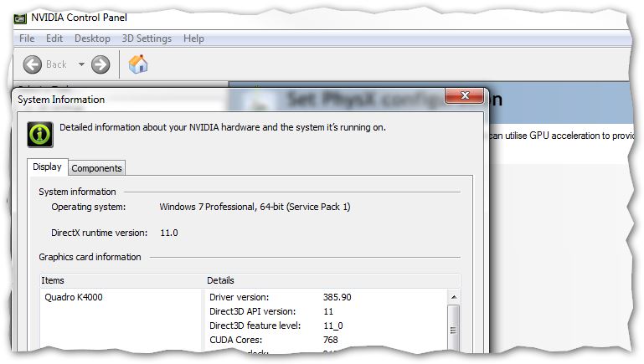The width and height of the screenshot is (644, 364).
Task: Switch to the Components tab
Action: 96,168
